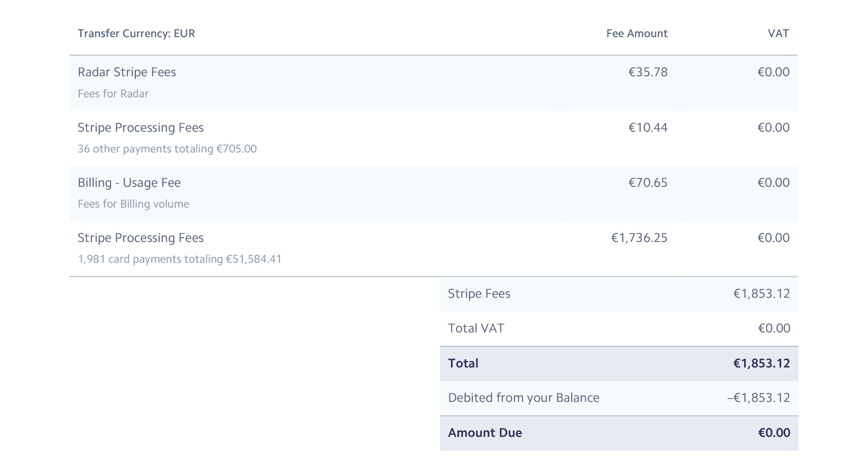Select the €10.44 fee amount
Image resolution: width=868 pixels, height=475 pixels.
pos(648,128)
